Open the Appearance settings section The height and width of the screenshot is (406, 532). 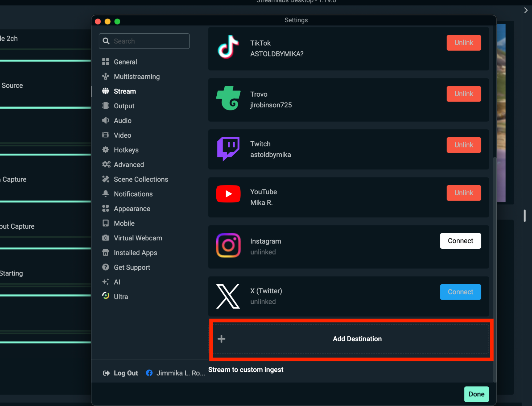tap(132, 208)
